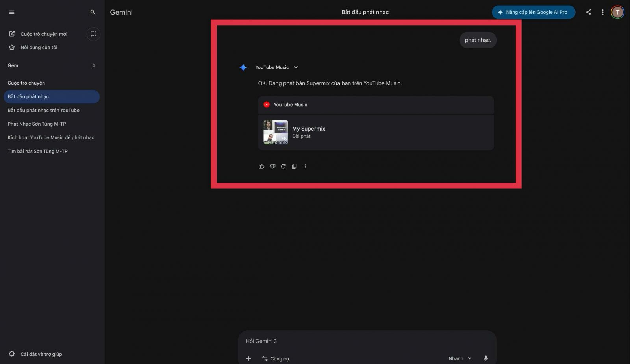Viewport: 630px width, 364px height.
Task: Click the microphone voice input icon
Action: click(x=485, y=358)
